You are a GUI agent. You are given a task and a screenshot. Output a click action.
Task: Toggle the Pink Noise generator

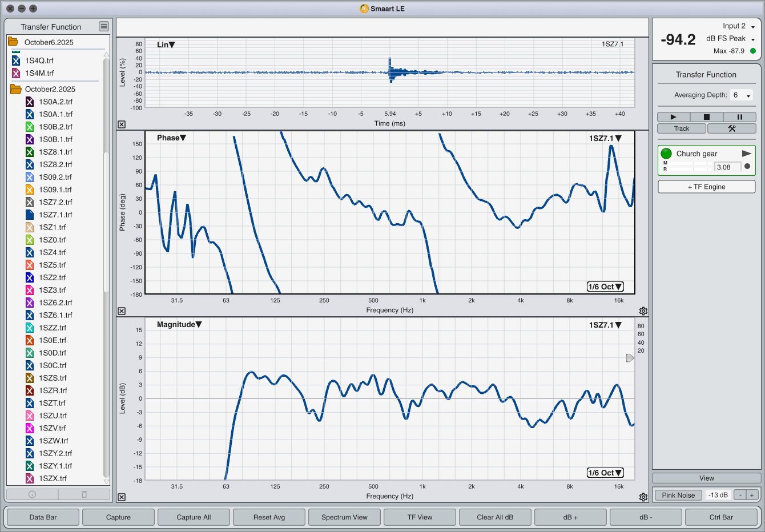(x=678, y=495)
